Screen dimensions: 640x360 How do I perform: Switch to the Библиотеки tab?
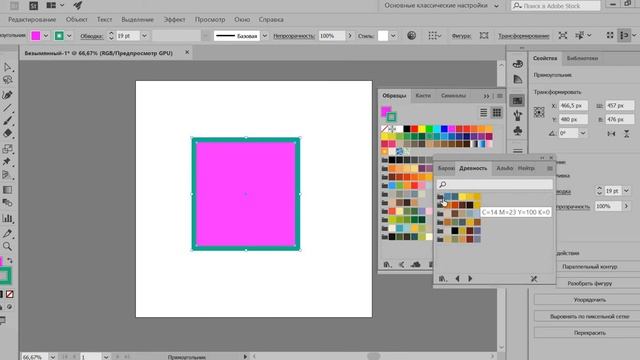[x=582, y=58]
